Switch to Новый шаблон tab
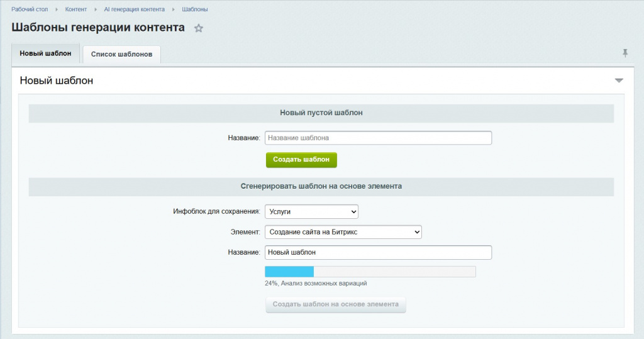This screenshot has width=644, height=339. pos(45,53)
